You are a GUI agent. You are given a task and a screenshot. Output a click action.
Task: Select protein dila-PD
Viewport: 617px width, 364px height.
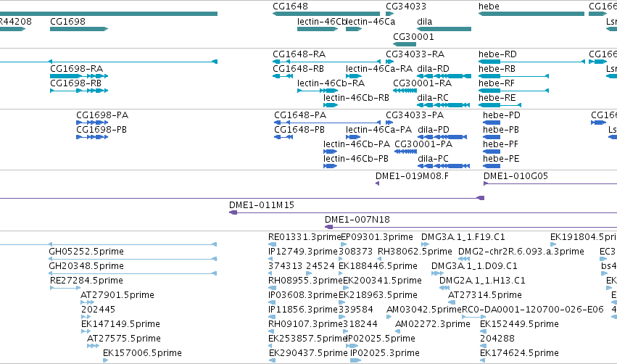click(434, 130)
